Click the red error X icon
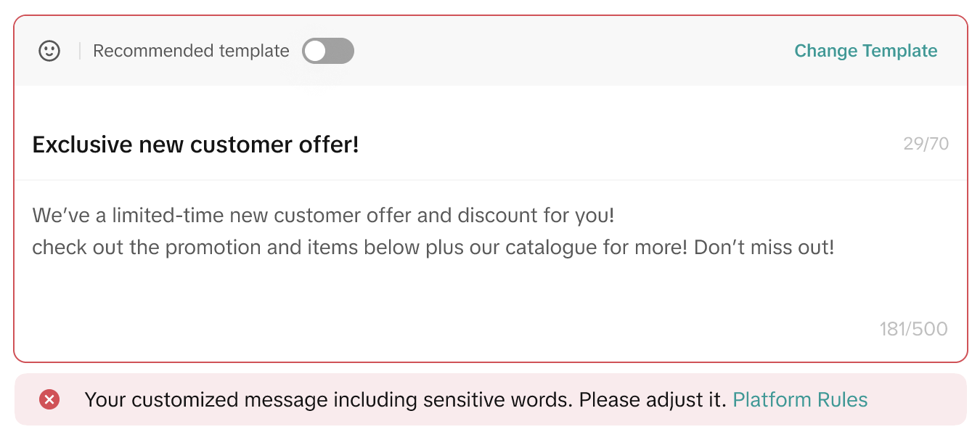980x440 pixels. (49, 399)
